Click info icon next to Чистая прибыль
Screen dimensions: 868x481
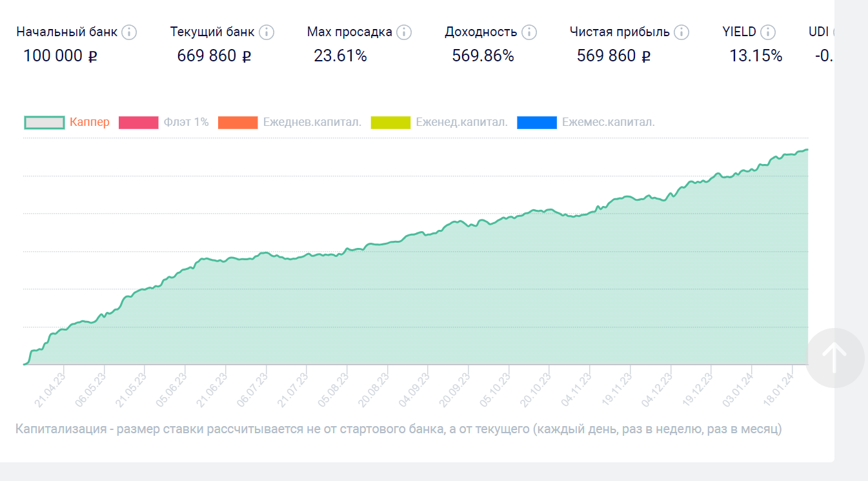(x=681, y=32)
